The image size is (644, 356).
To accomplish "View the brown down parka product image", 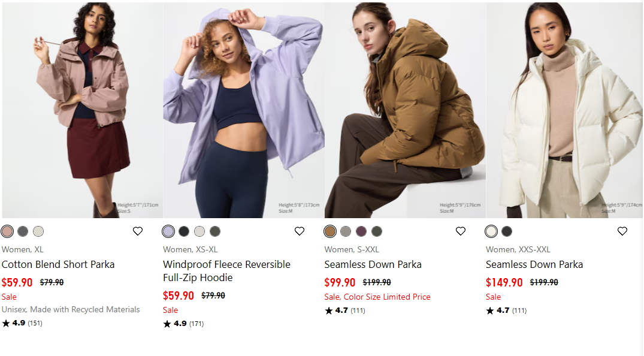I will [x=405, y=110].
